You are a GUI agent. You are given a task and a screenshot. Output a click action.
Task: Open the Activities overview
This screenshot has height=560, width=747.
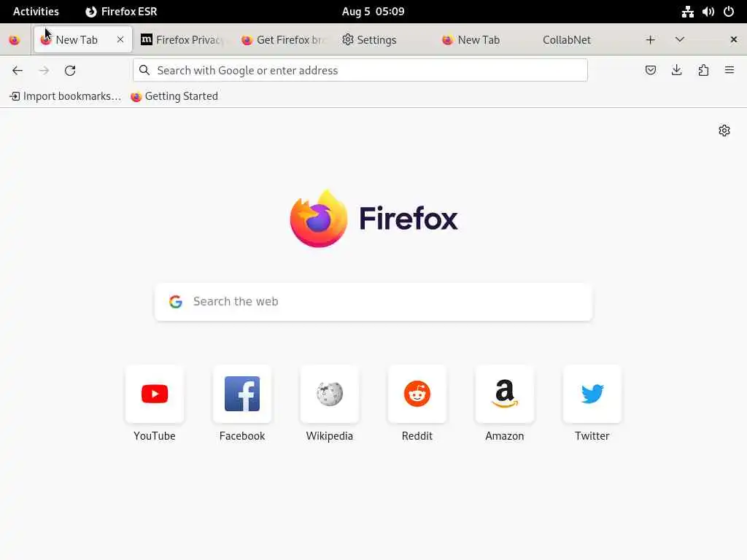coord(36,12)
